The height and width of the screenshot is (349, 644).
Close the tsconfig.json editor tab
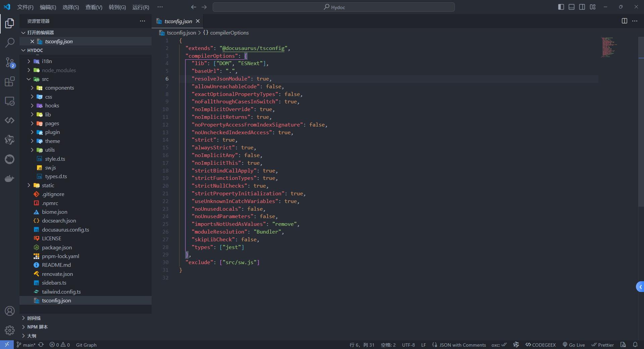(x=198, y=21)
